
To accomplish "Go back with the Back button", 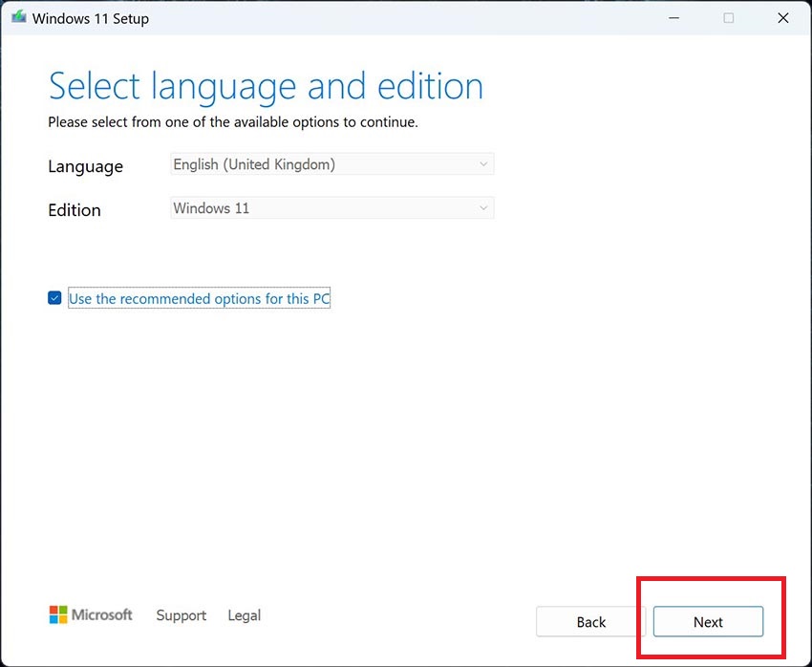I will [x=591, y=621].
